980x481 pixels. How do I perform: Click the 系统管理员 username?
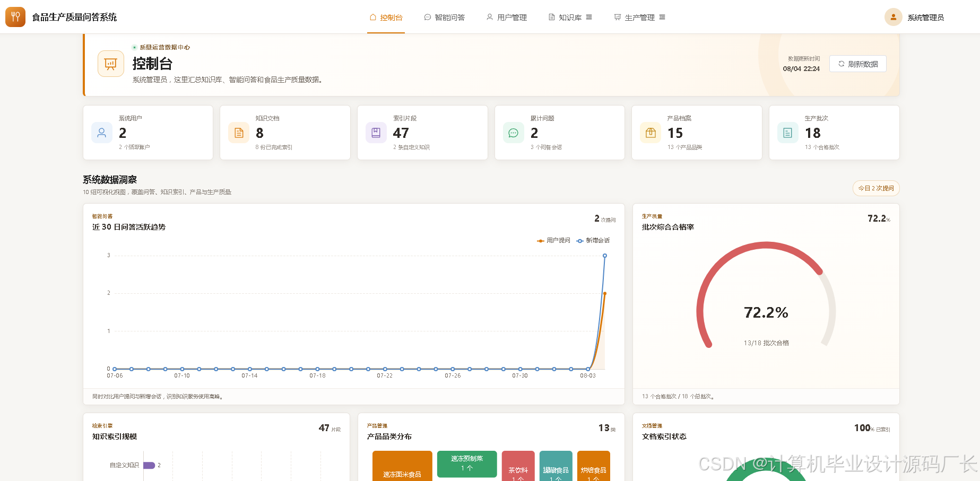tap(926, 18)
